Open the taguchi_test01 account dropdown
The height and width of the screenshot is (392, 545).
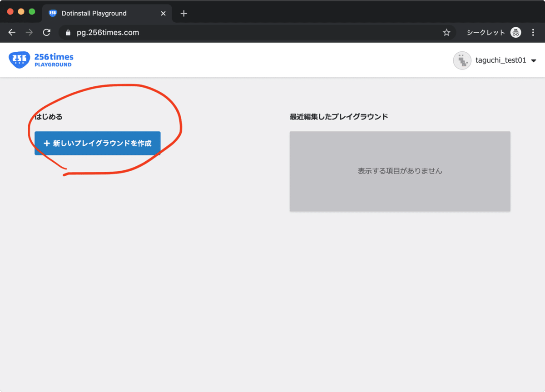(x=534, y=60)
